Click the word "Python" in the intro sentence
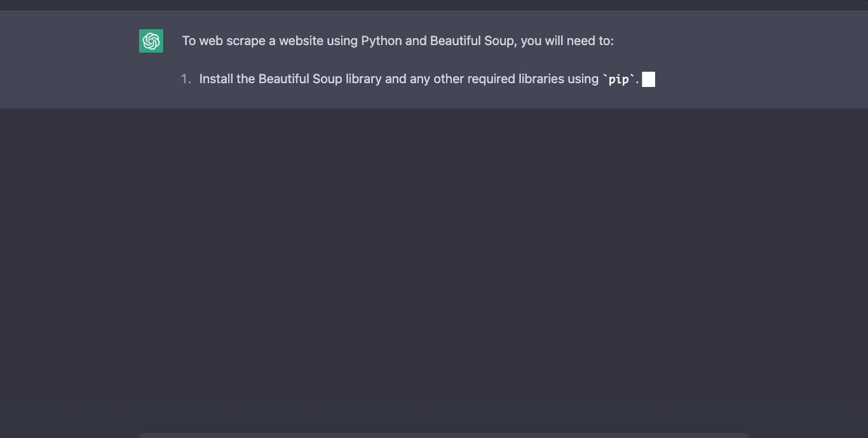The width and height of the screenshot is (868, 438). coord(381,41)
